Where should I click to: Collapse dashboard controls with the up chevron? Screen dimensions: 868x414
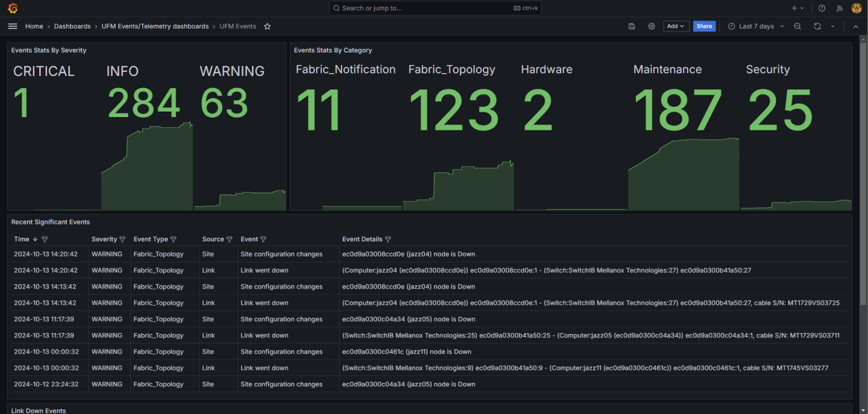coord(855,26)
